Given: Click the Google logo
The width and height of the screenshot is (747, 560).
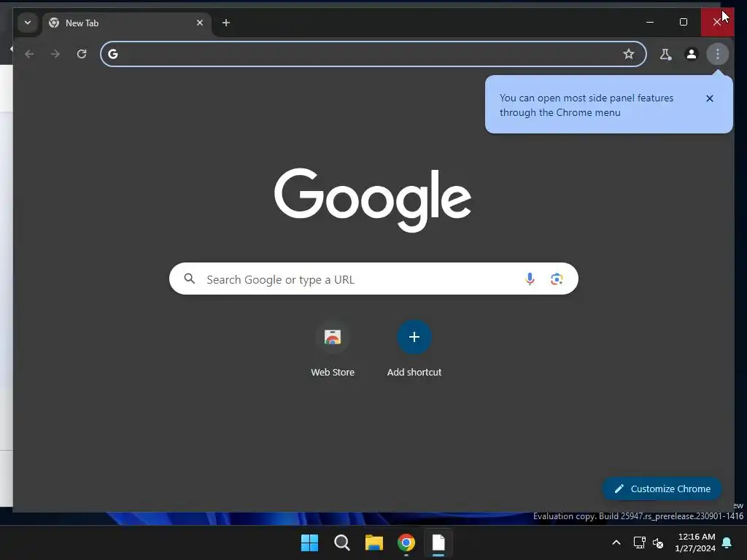Looking at the screenshot, I should (373, 200).
